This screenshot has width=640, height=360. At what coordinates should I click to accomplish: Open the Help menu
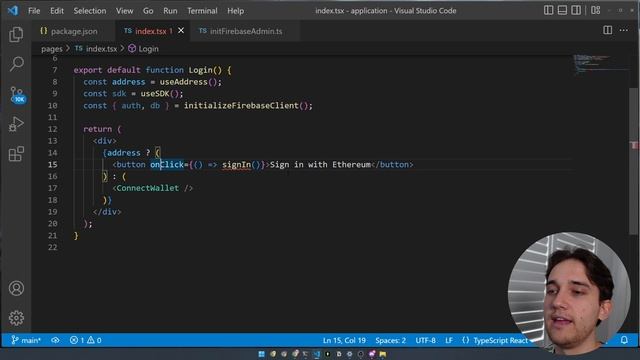coord(236,11)
